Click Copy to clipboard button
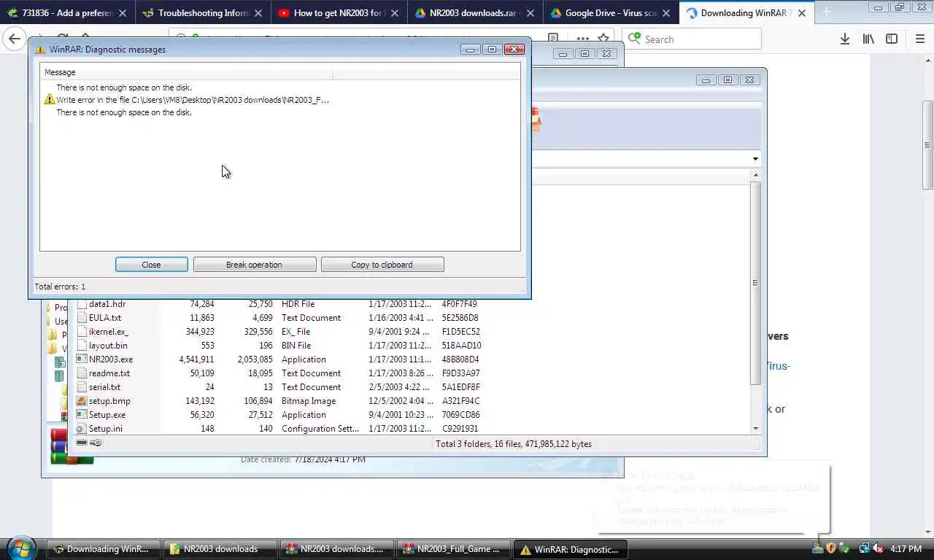The height and width of the screenshot is (560, 934). 382,265
